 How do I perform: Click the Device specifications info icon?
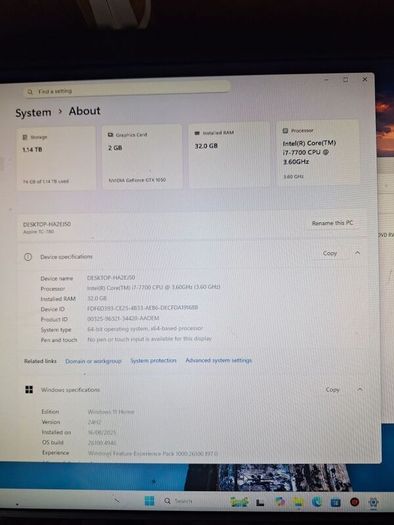28,257
